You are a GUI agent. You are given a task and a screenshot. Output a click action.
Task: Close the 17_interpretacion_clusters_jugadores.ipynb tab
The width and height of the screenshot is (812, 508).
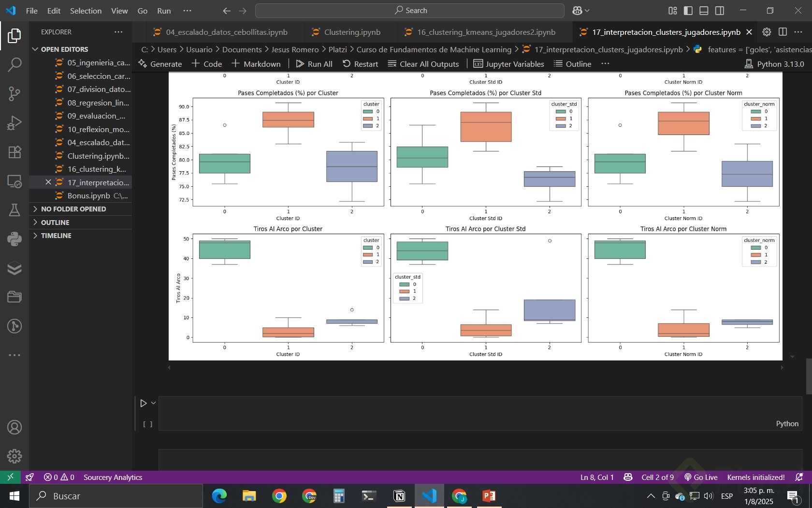click(x=749, y=32)
